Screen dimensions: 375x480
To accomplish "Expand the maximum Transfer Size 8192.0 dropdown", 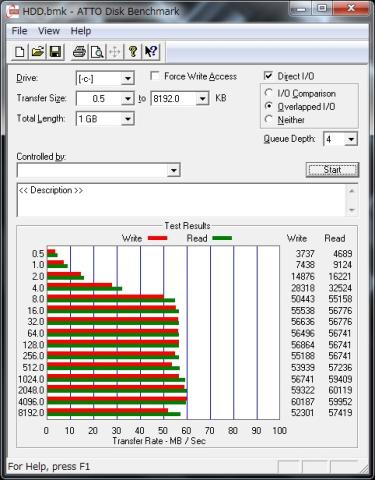I will 202,99.
